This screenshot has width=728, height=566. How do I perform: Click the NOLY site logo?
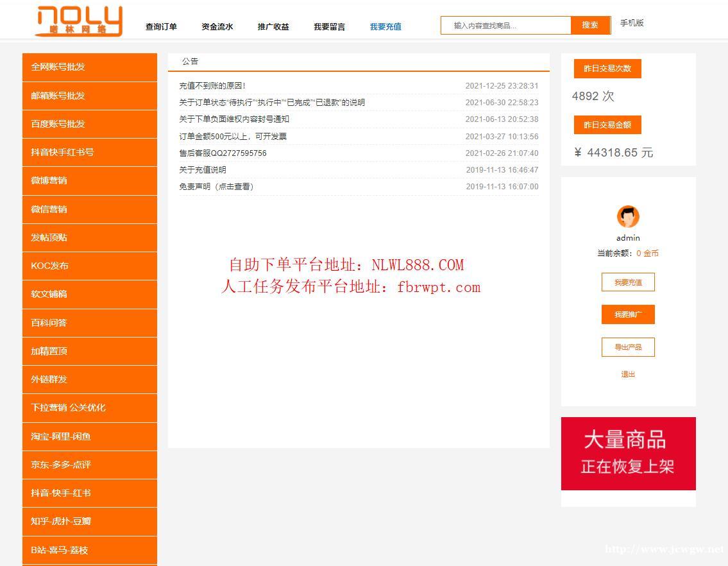click(x=79, y=21)
